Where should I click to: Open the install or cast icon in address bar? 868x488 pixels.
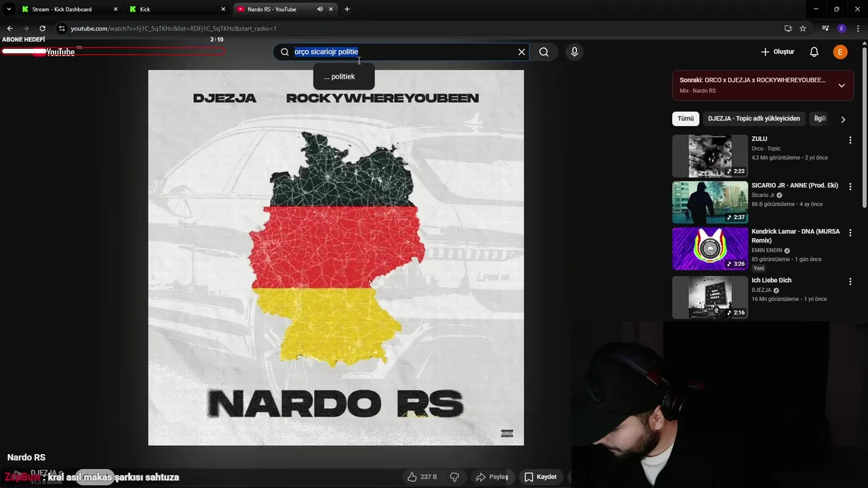coord(788,28)
